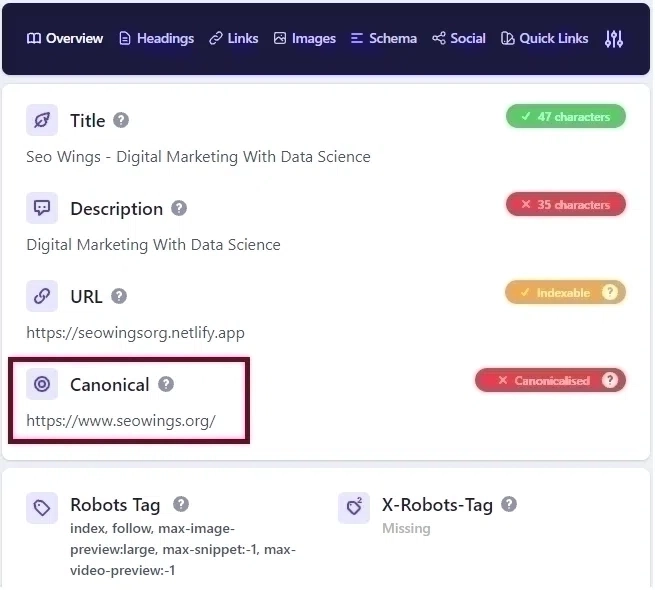The height and width of the screenshot is (590, 655).
Task: Go to the Schema tab
Action: tap(384, 38)
